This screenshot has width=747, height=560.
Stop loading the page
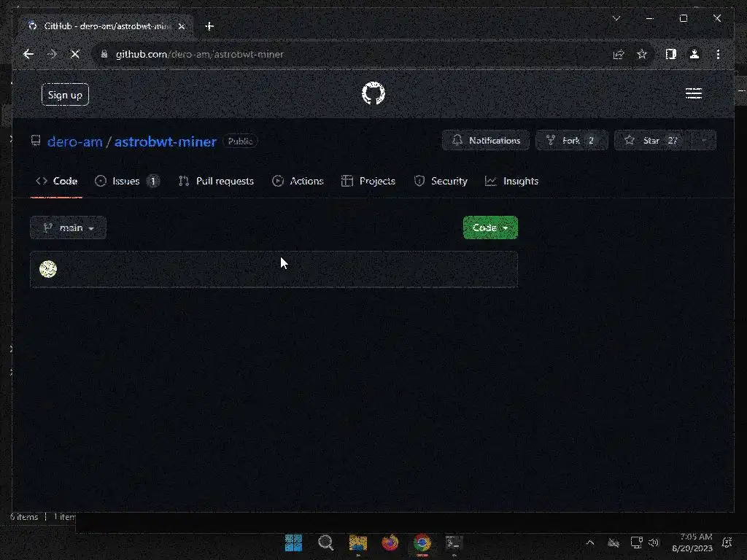click(x=75, y=54)
